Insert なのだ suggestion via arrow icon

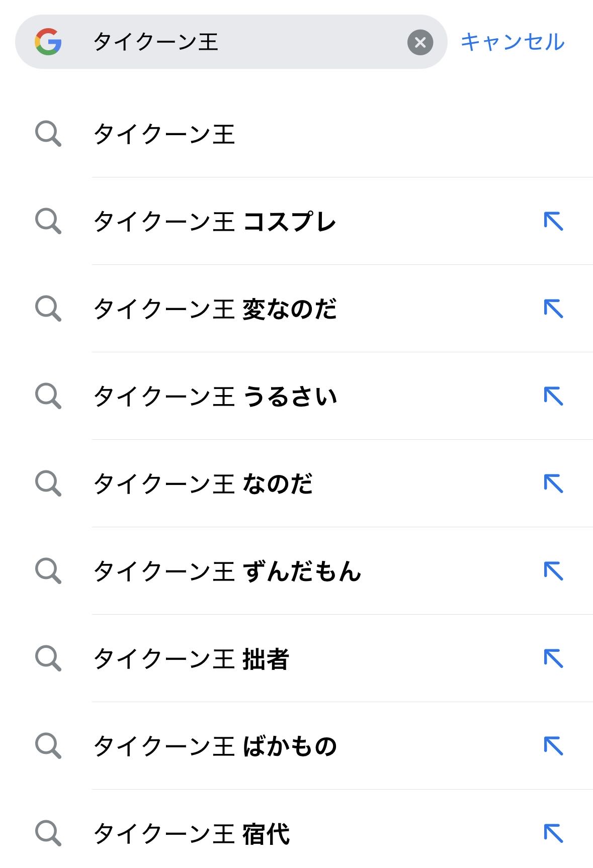click(x=553, y=484)
